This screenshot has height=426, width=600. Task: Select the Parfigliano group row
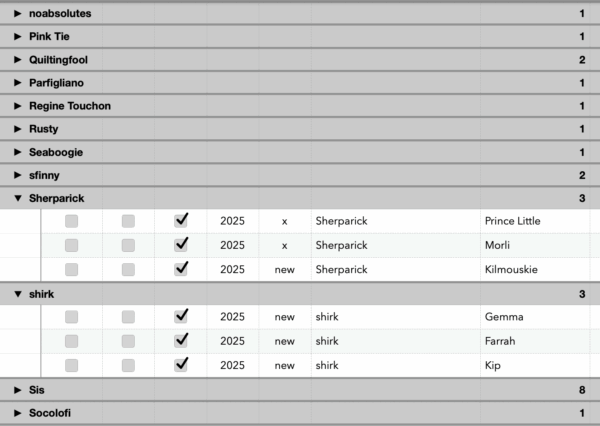tap(300, 83)
